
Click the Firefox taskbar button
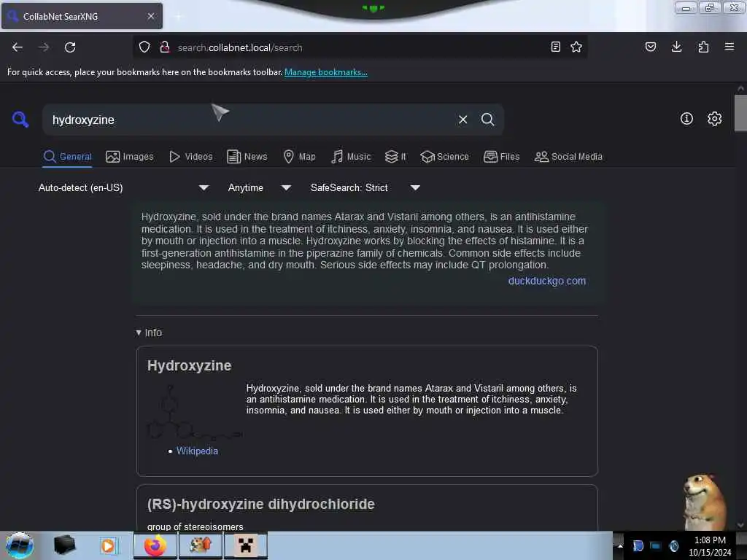155,545
